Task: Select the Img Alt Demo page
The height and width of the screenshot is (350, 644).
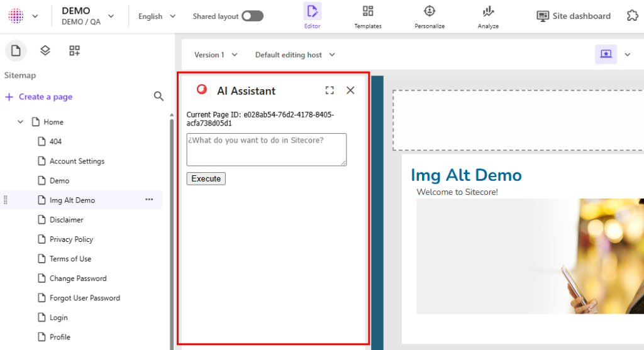Action: point(72,200)
